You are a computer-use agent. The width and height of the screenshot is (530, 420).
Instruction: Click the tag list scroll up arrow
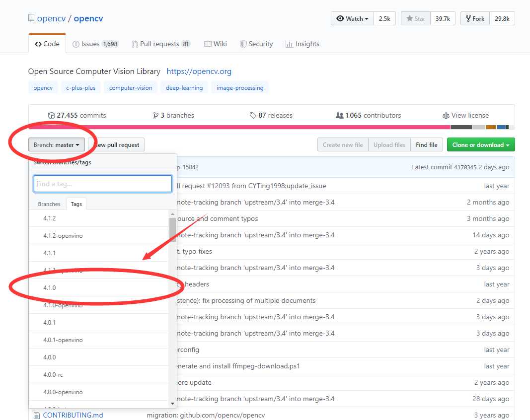pyautogui.click(x=172, y=214)
